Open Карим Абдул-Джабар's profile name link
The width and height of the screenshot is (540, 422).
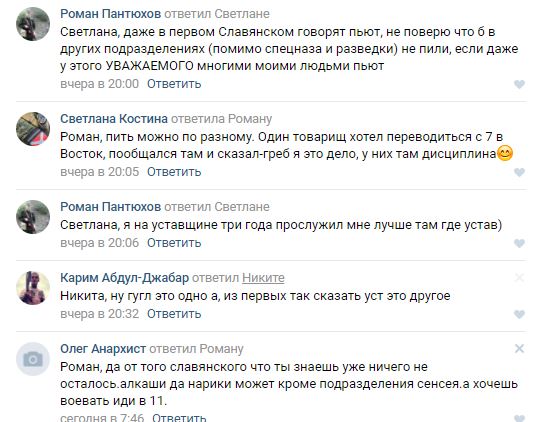125,278
